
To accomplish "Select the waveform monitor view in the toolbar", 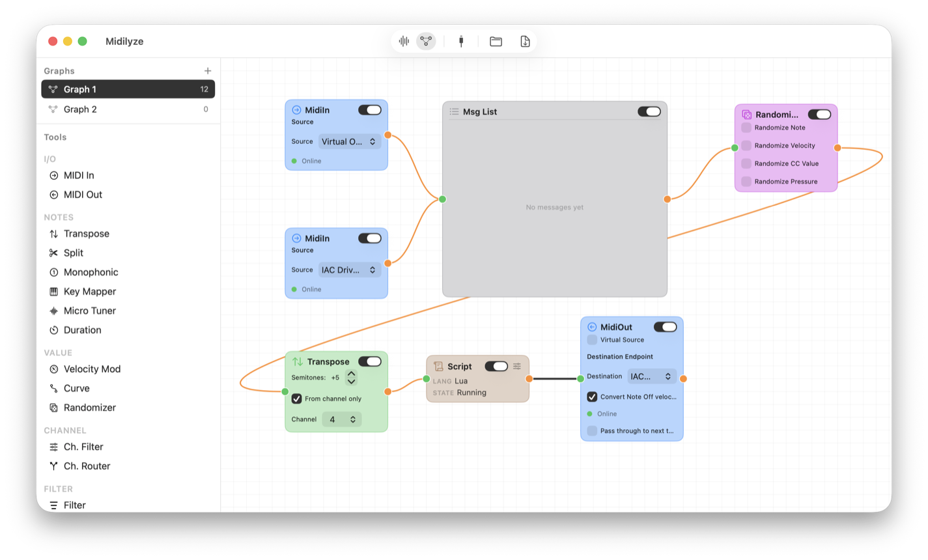I will [x=404, y=40].
